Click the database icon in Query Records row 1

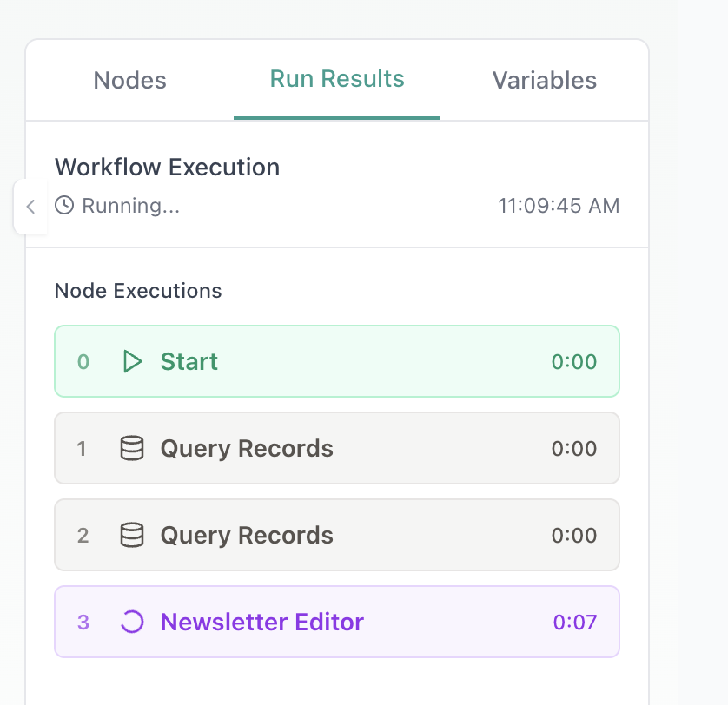(x=131, y=449)
